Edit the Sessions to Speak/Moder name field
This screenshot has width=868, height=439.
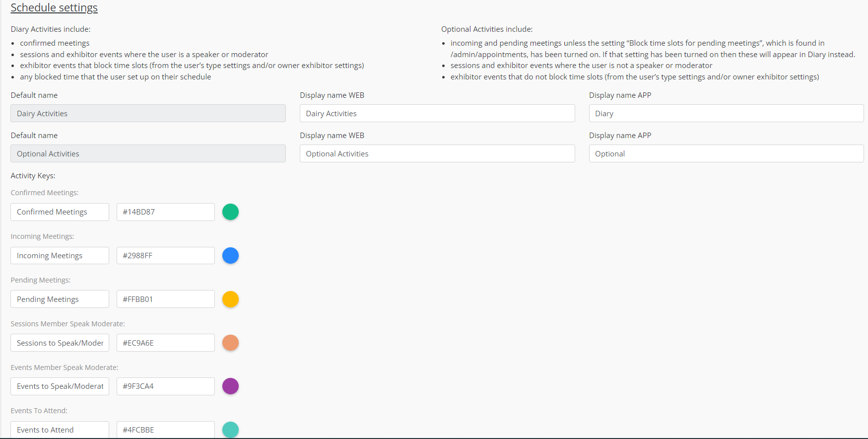click(60, 343)
